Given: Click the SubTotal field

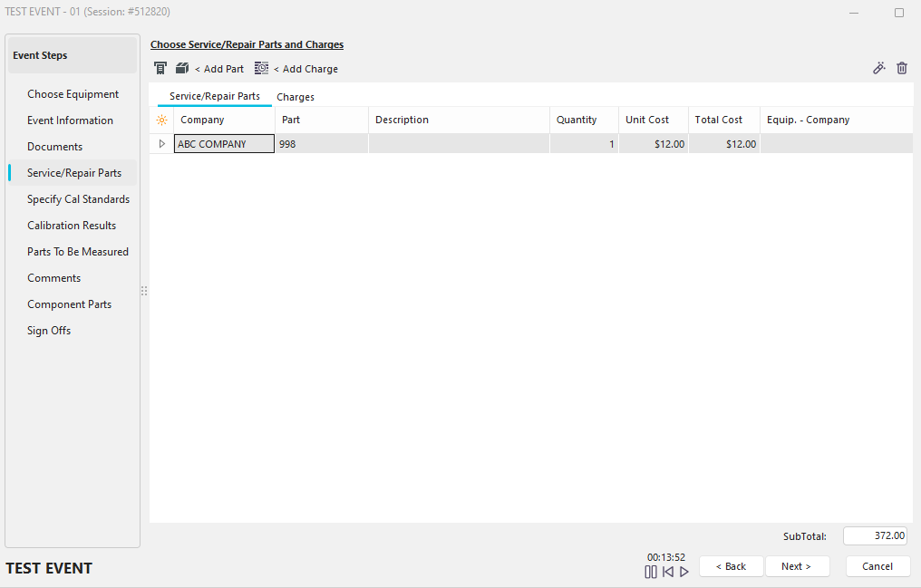Looking at the screenshot, I should 876,535.
